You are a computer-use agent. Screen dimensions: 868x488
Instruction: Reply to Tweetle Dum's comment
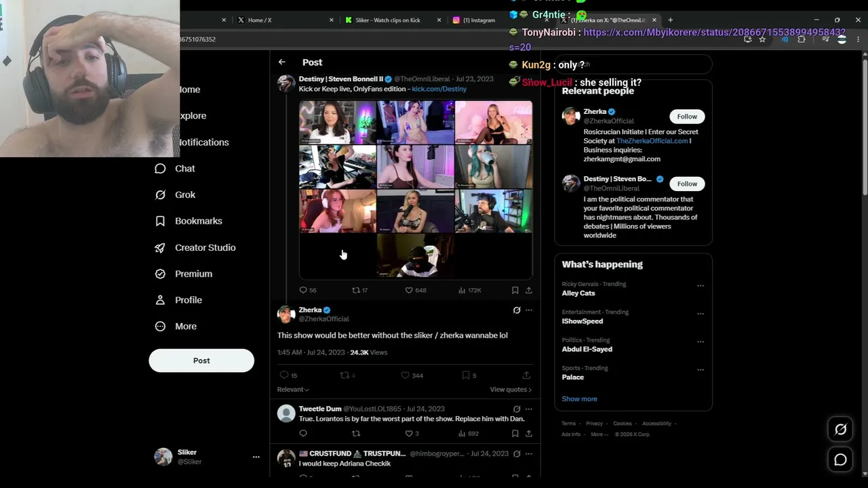click(x=303, y=434)
